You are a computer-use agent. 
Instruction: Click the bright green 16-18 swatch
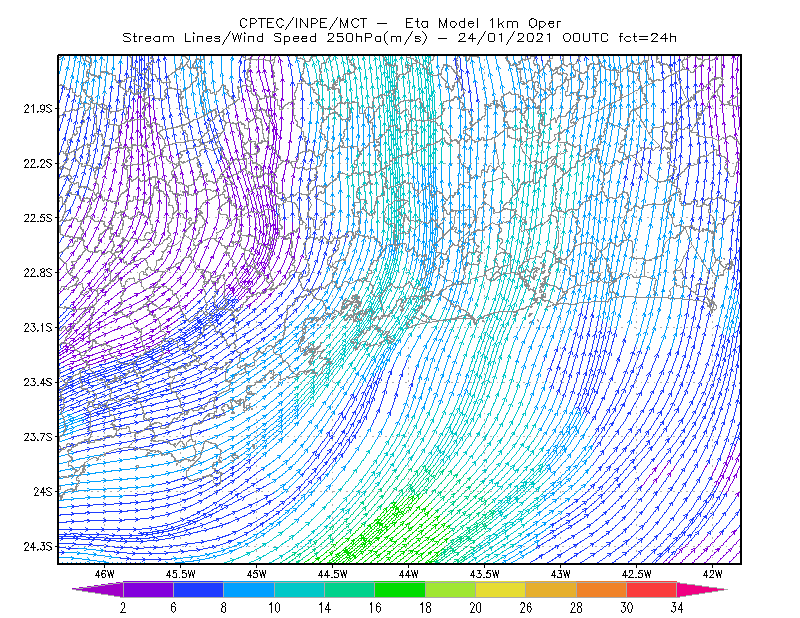(x=400, y=589)
